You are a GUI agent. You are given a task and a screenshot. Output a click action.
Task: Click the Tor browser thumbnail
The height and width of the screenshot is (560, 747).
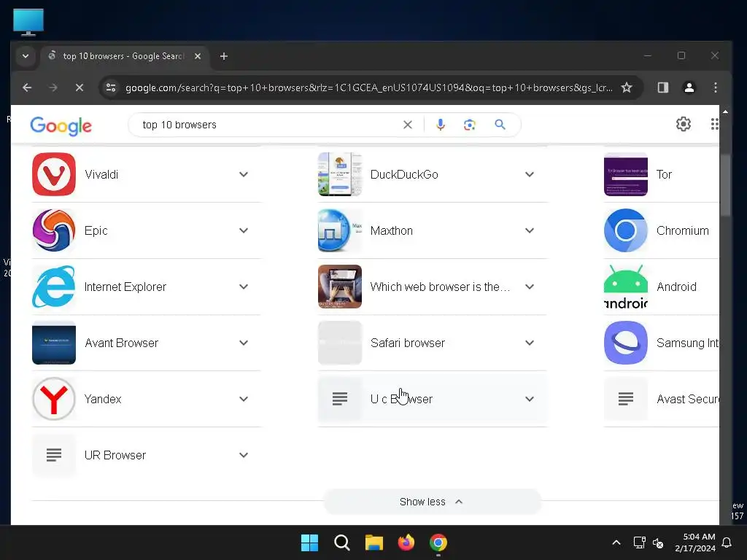click(625, 174)
